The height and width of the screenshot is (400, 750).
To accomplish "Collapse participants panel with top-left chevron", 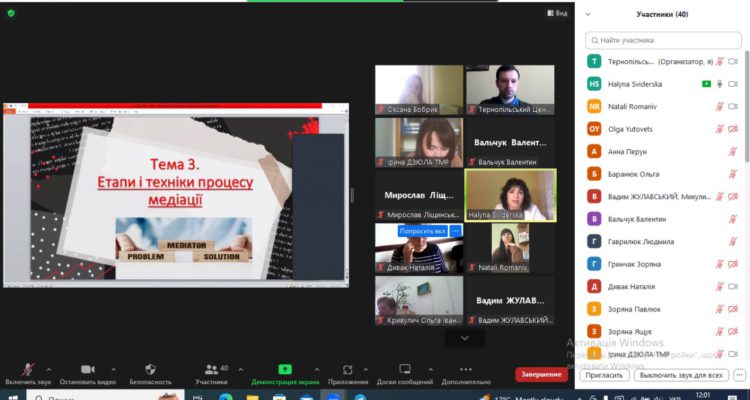I will (x=588, y=14).
